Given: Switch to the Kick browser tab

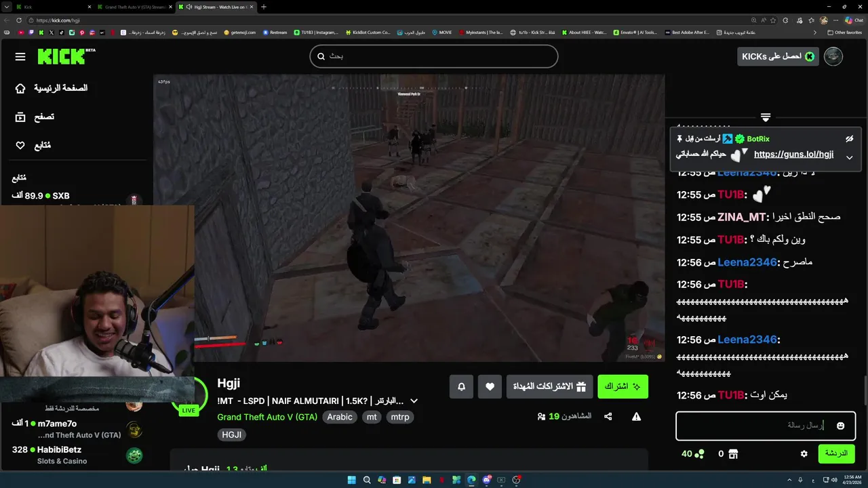Looking at the screenshot, I should (x=52, y=7).
